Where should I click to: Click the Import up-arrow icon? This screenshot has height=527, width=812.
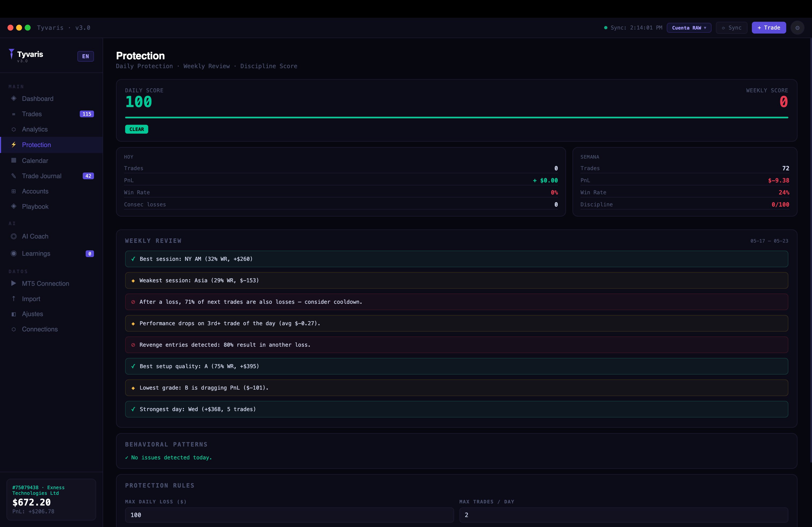click(x=14, y=299)
